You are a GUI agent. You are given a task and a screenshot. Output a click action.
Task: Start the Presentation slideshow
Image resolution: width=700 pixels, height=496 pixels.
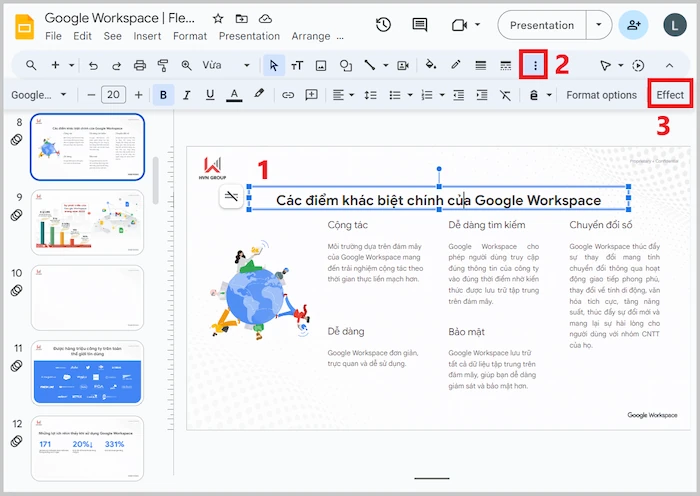coord(542,25)
